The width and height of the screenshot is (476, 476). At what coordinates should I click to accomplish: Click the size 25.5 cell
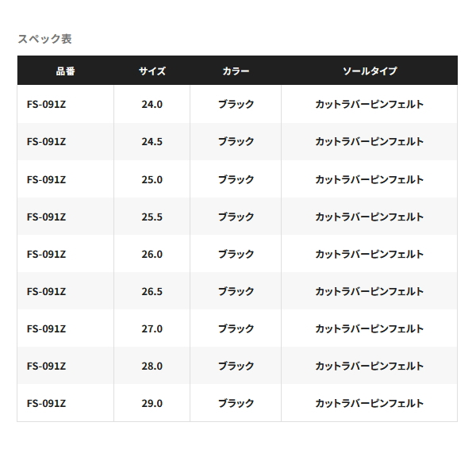coord(152,217)
